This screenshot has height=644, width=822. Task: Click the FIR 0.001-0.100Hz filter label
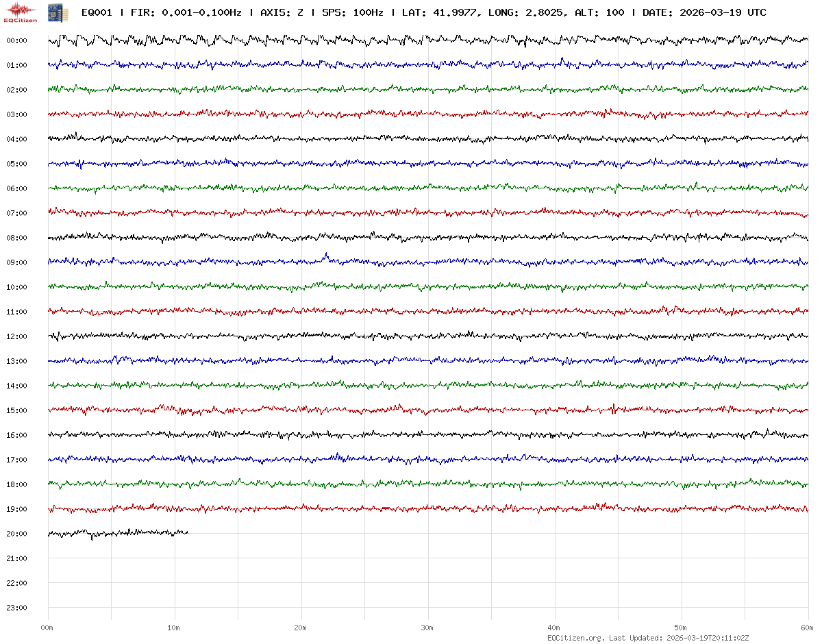click(186, 12)
